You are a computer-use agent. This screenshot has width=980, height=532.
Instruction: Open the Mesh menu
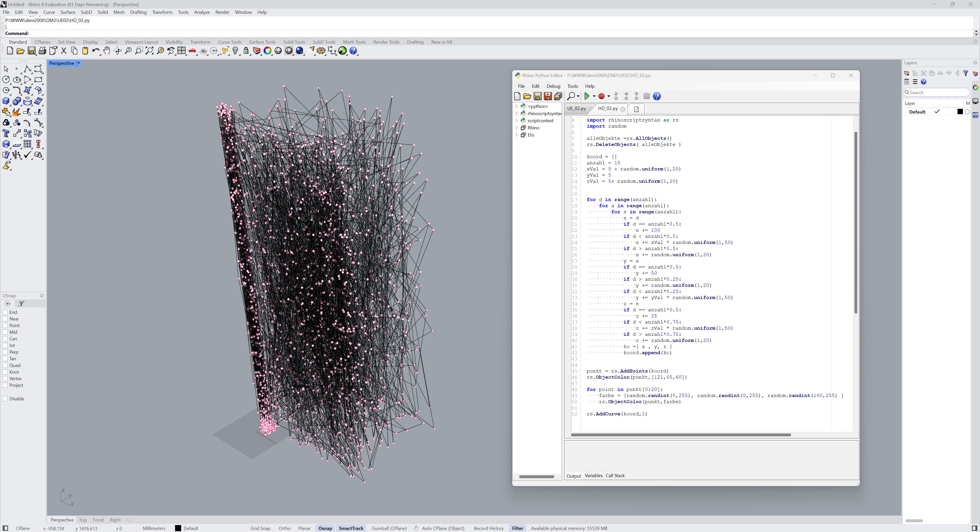click(x=119, y=12)
